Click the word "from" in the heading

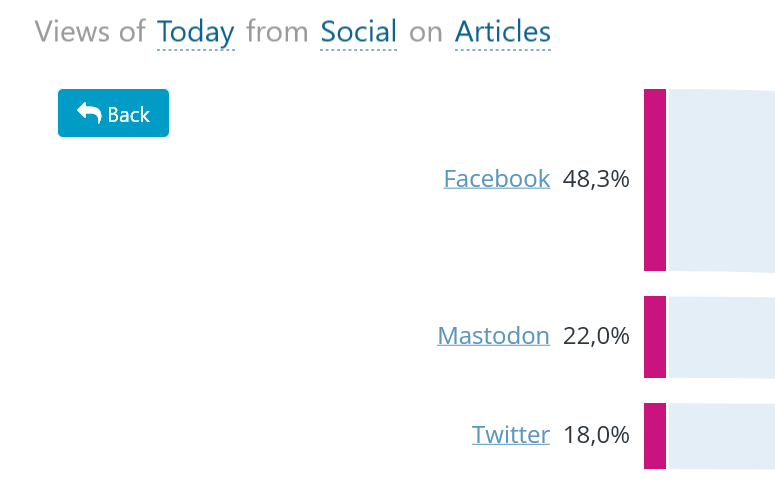pyautogui.click(x=277, y=32)
